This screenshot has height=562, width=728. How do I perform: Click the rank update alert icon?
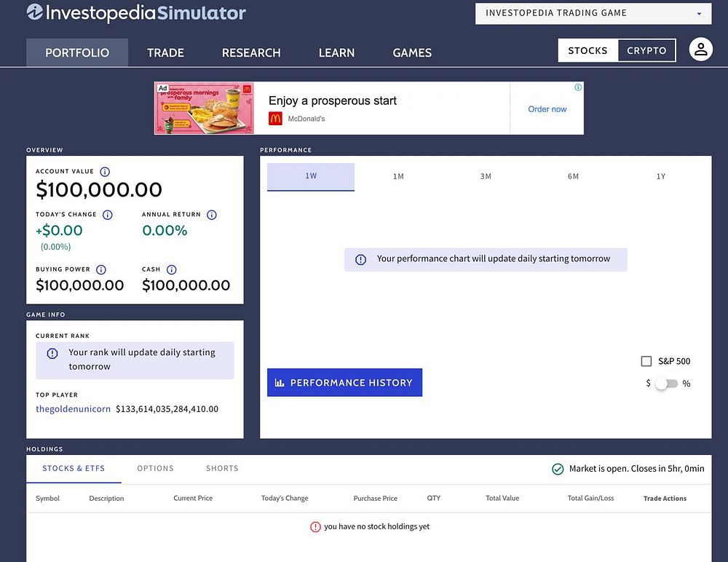click(x=52, y=354)
